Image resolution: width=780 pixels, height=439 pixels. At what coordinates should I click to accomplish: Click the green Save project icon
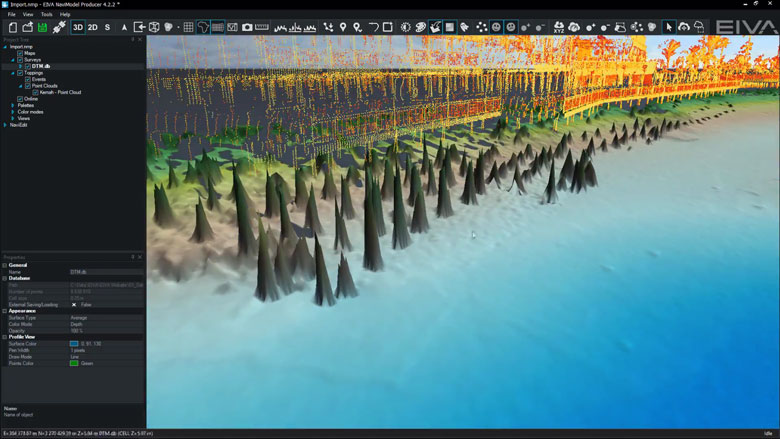click(41, 27)
